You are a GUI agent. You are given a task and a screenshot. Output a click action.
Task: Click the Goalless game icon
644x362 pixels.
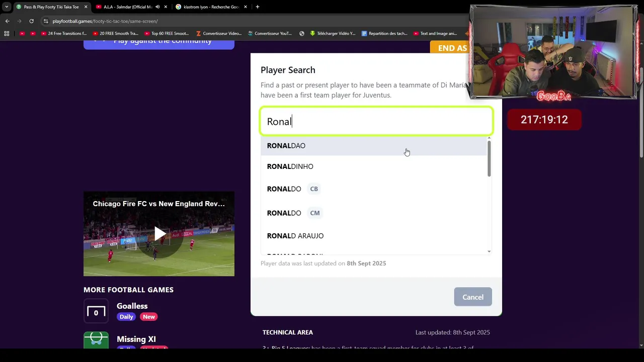[x=96, y=312]
